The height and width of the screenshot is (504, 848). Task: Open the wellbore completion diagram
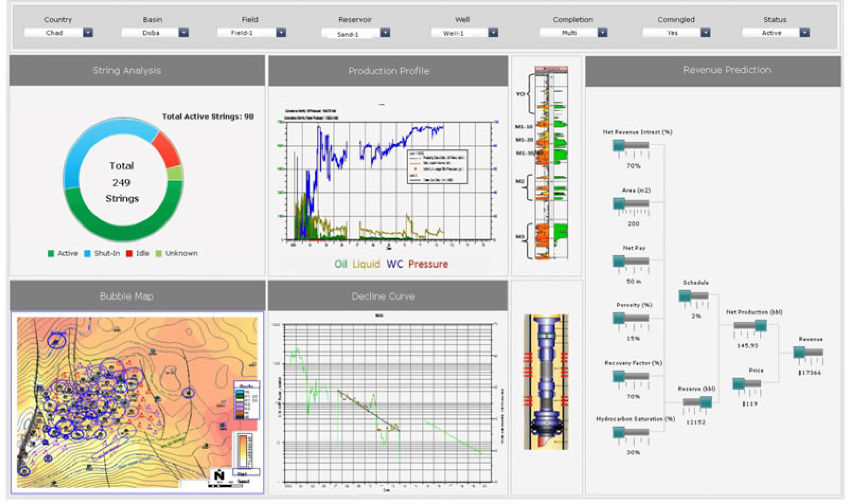point(546,381)
